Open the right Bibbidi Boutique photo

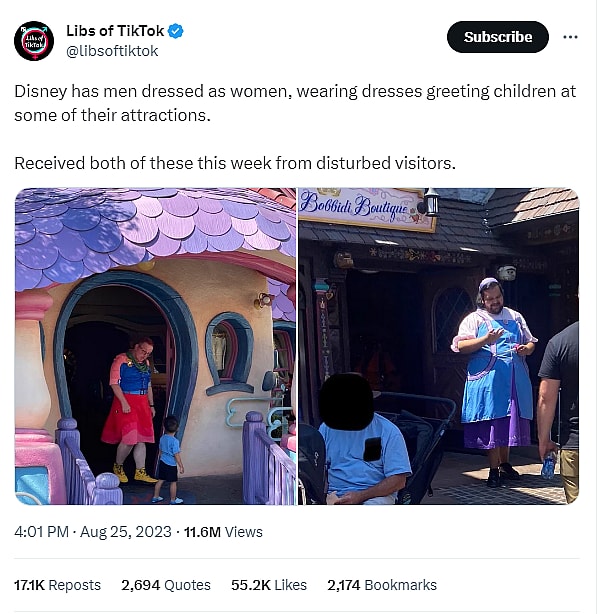(438, 346)
